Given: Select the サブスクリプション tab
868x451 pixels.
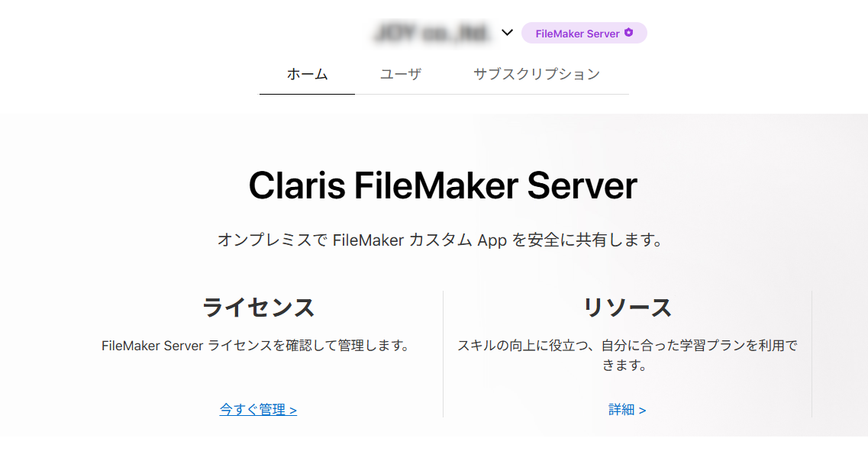Looking at the screenshot, I should click(536, 74).
